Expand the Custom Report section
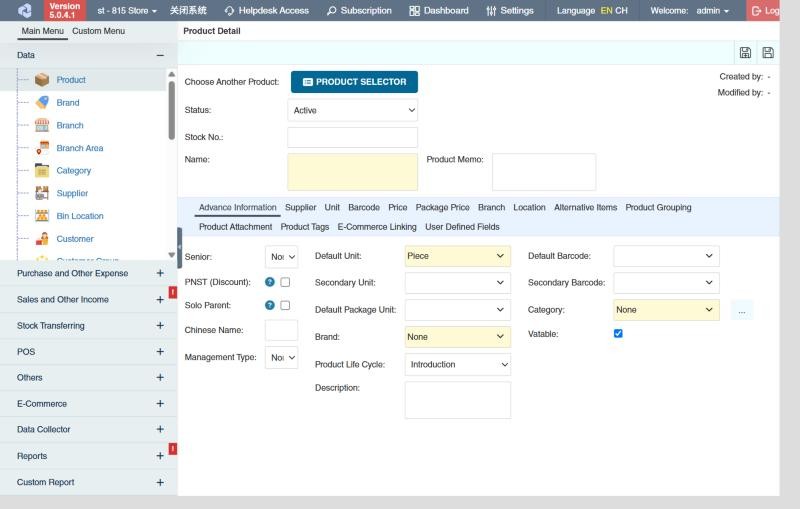800x509 pixels. pyautogui.click(x=160, y=482)
